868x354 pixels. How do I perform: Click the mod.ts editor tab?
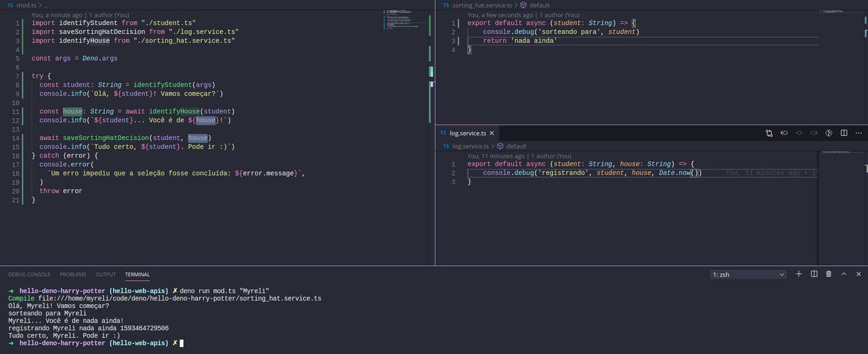pos(26,5)
